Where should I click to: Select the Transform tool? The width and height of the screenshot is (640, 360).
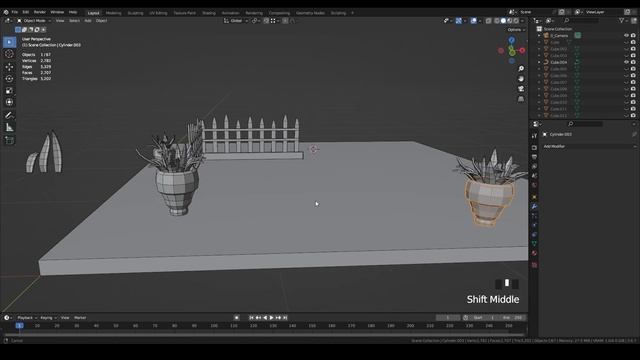[x=9, y=102]
